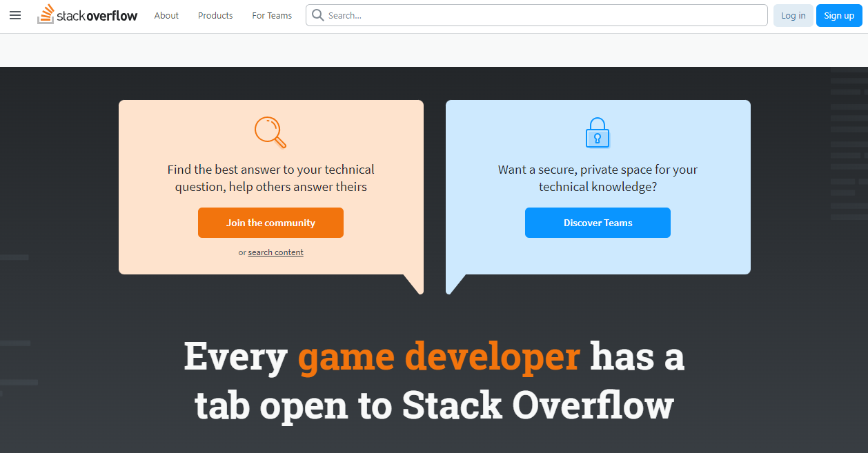Click the blue speech-bubble card

pos(598,186)
